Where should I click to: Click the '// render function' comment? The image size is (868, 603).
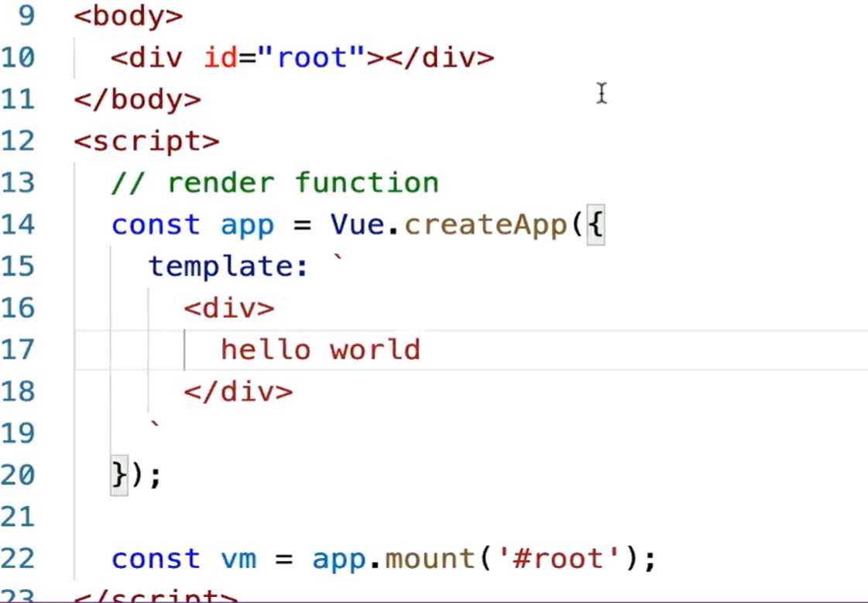tap(275, 183)
